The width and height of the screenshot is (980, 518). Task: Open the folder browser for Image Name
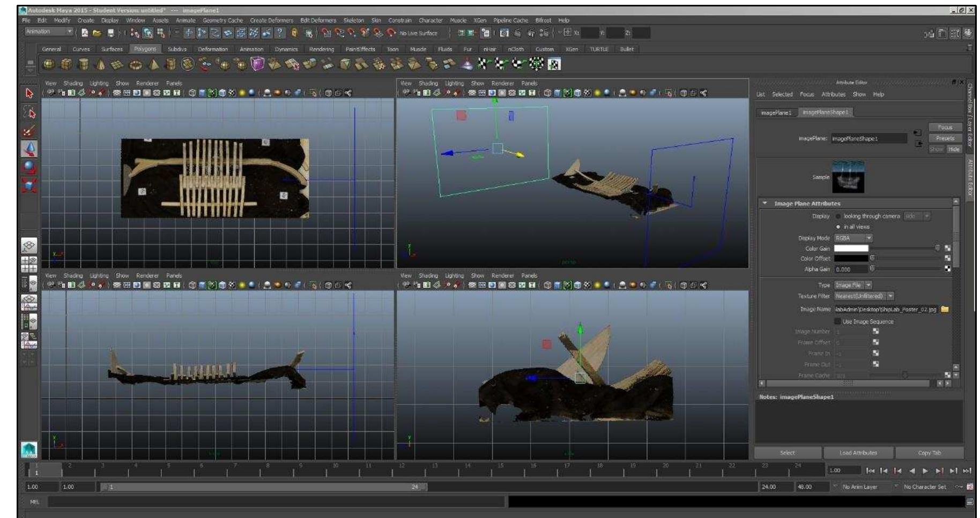pos(945,310)
